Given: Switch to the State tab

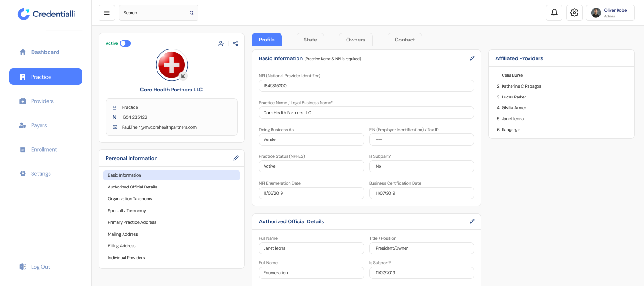Looking at the screenshot, I should [x=310, y=40].
